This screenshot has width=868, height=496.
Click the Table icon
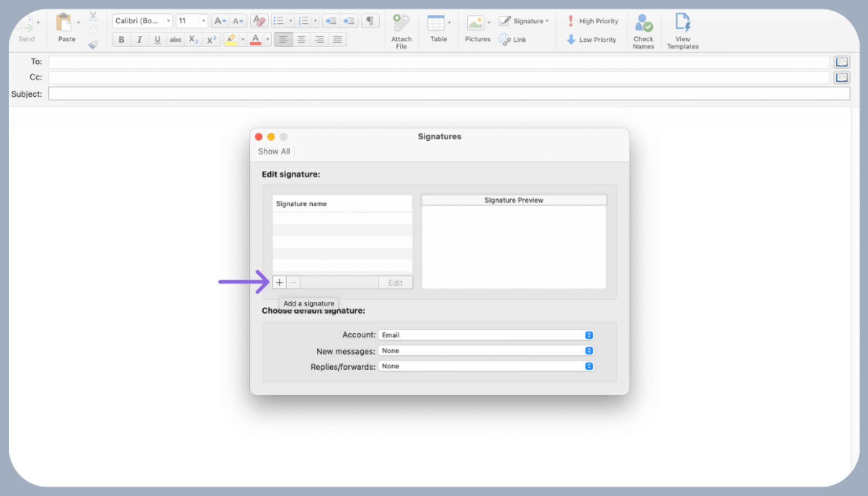click(x=436, y=23)
